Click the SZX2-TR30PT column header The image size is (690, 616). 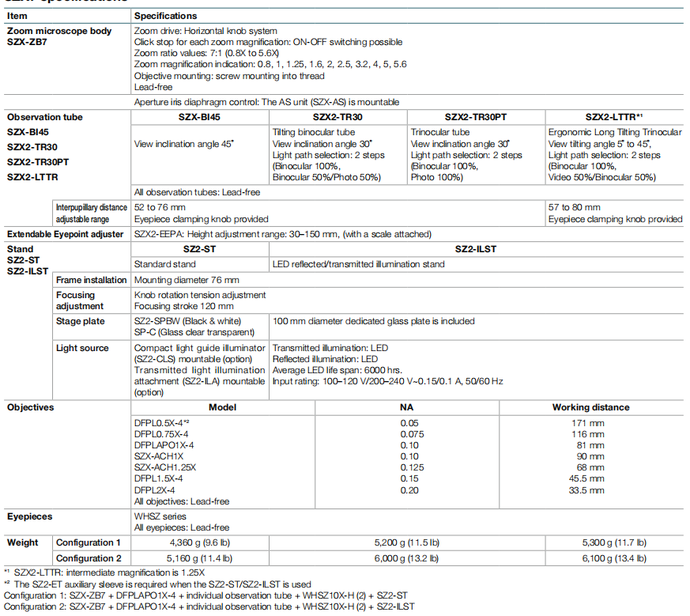pyautogui.click(x=476, y=117)
